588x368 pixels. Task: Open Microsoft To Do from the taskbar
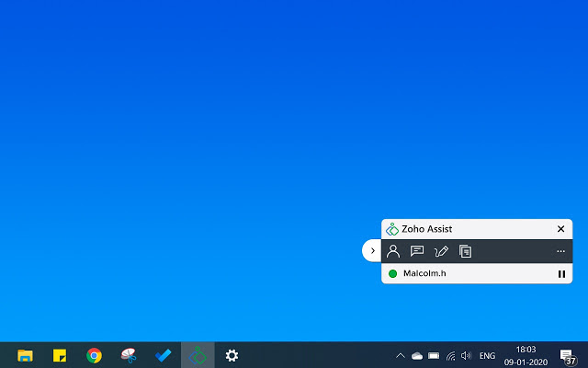click(x=164, y=355)
